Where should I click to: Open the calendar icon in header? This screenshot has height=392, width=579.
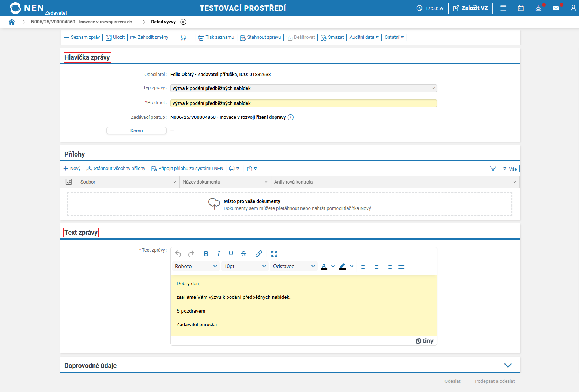[521, 8]
